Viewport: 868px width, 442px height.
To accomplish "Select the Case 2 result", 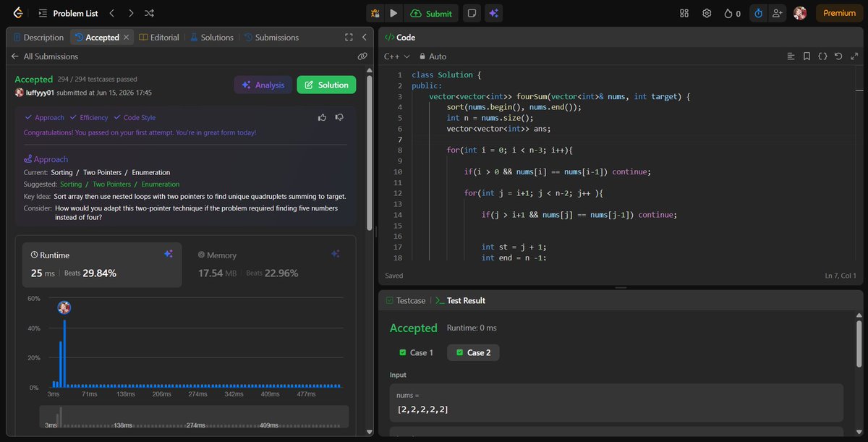I will (x=473, y=352).
